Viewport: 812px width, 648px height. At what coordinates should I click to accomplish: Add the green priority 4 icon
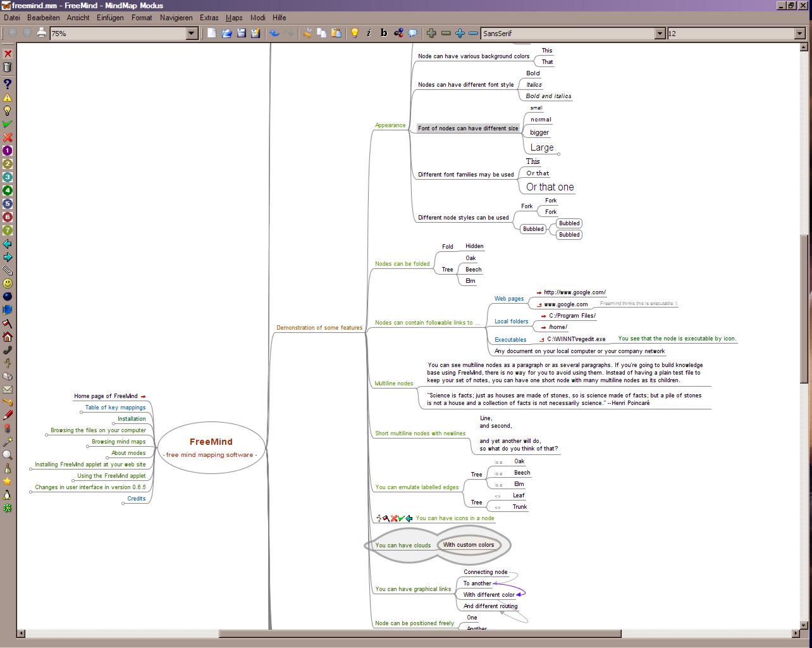tap(8, 190)
